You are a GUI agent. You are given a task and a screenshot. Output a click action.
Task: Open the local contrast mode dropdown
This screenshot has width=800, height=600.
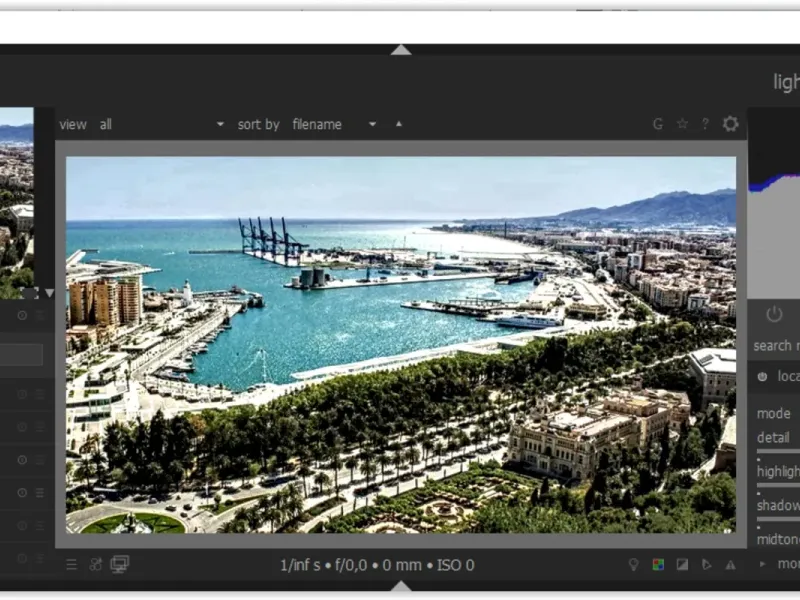(x=779, y=413)
